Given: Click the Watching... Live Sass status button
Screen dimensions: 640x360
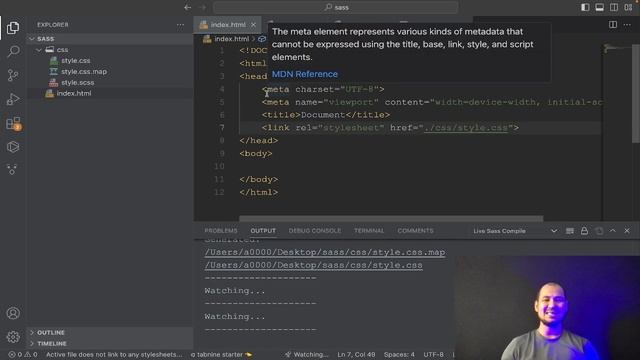Looking at the screenshot, I should (x=307, y=355).
